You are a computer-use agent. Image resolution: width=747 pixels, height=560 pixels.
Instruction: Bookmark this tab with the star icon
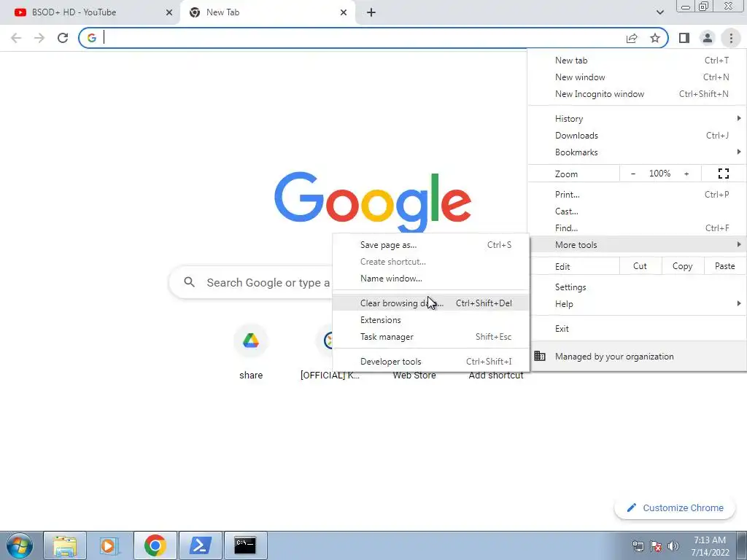click(x=655, y=38)
